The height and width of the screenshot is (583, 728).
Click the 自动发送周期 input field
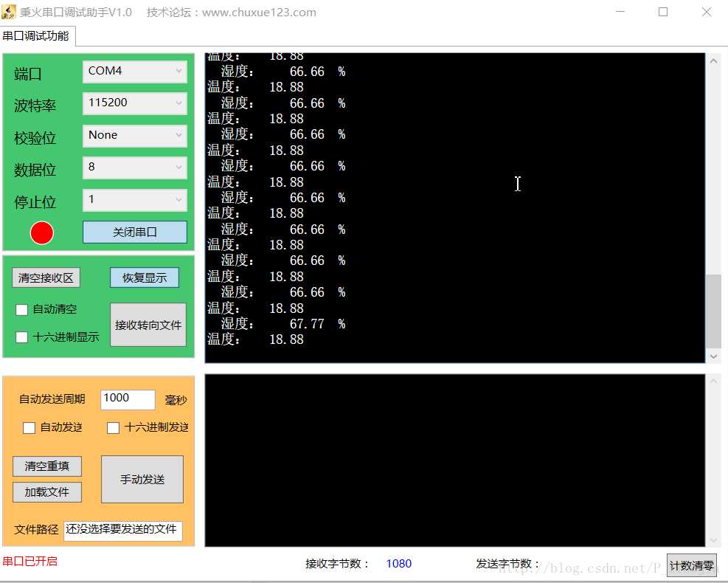pyautogui.click(x=128, y=399)
